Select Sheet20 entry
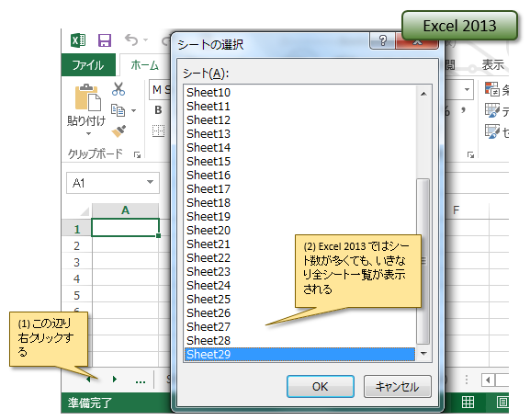Image resolution: width=530 pixels, height=420 pixels. pyautogui.click(x=299, y=231)
